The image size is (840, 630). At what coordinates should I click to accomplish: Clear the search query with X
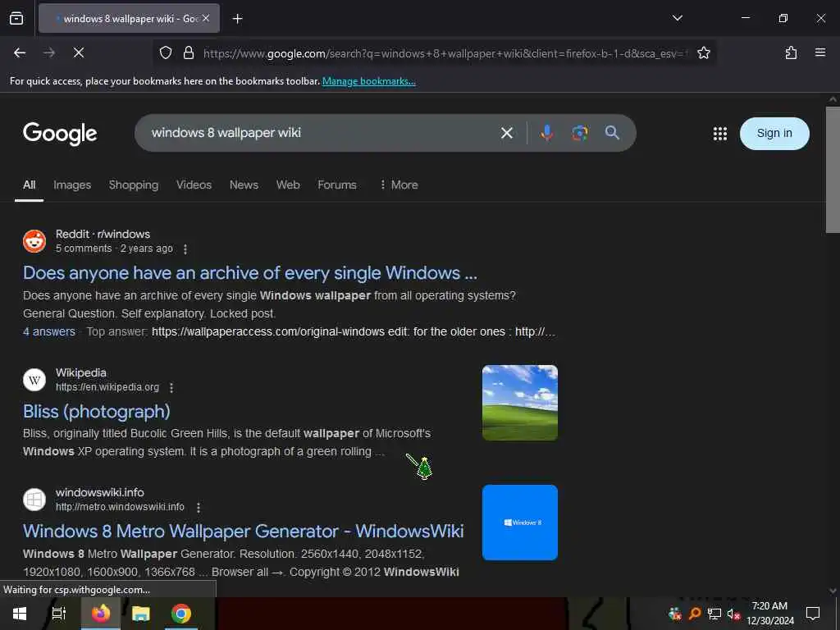pyautogui.click(x=506, y=133)
